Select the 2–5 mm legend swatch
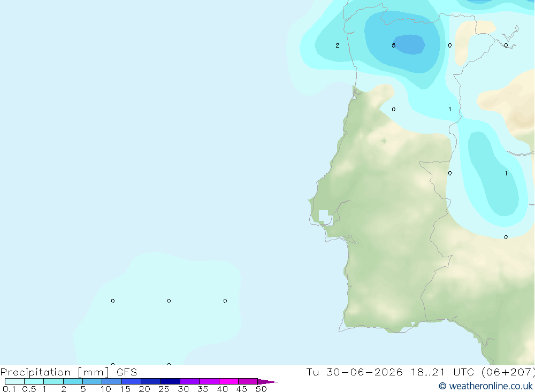535x392 pixels. tap(73, 381)
